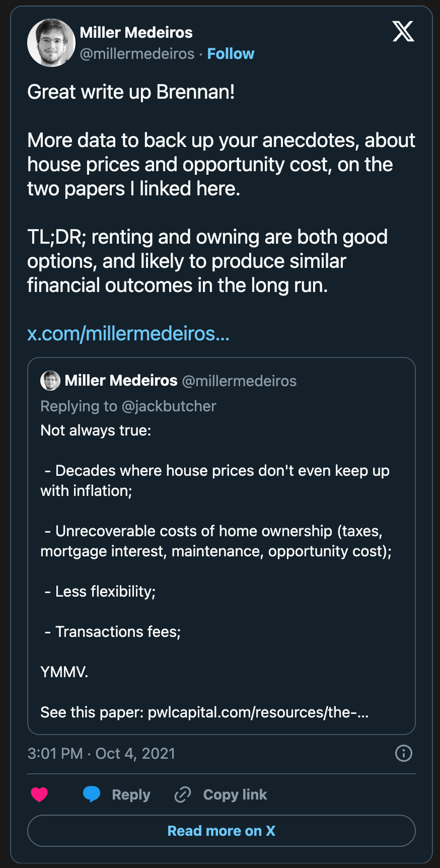Viewport: 440px width, 868px height.
Task: Click the small avatar in quoted tweet
Action: [x=50, y=381]
